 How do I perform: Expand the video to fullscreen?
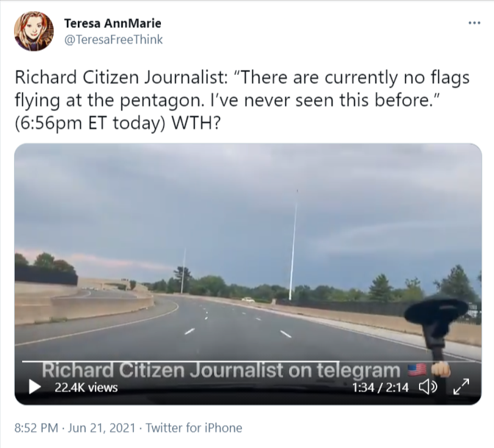coord(461,387)
